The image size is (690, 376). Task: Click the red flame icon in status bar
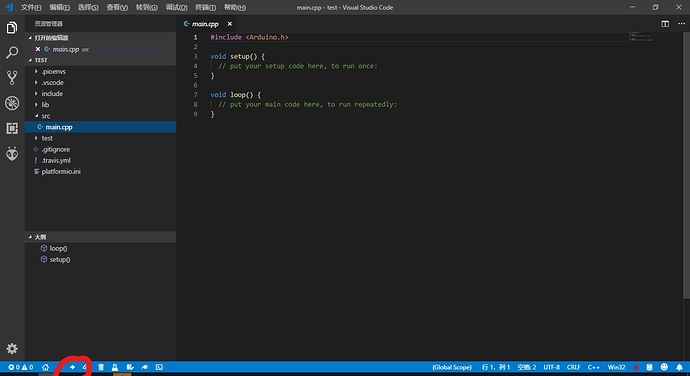pos(636,367)
